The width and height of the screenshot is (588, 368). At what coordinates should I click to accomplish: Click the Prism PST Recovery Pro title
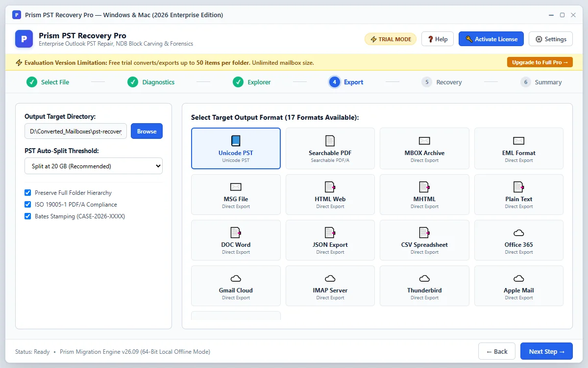tap(82, 35)
